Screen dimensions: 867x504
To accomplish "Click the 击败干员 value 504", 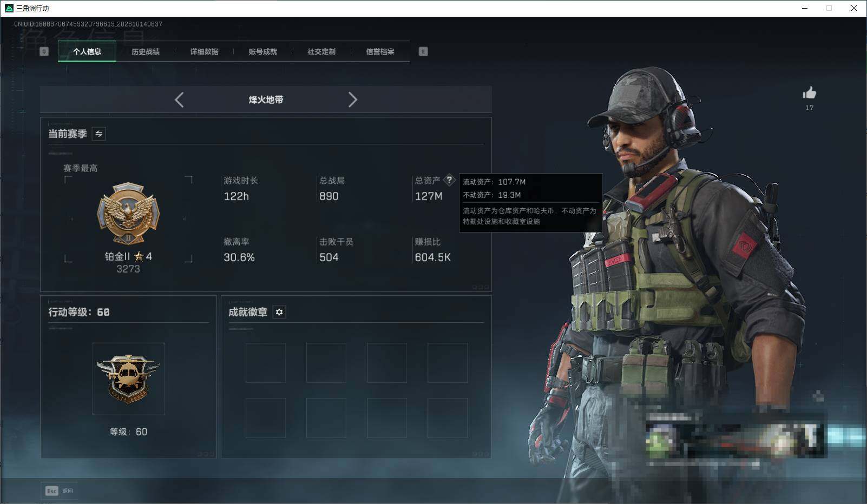I will click(x=329, y=257).
